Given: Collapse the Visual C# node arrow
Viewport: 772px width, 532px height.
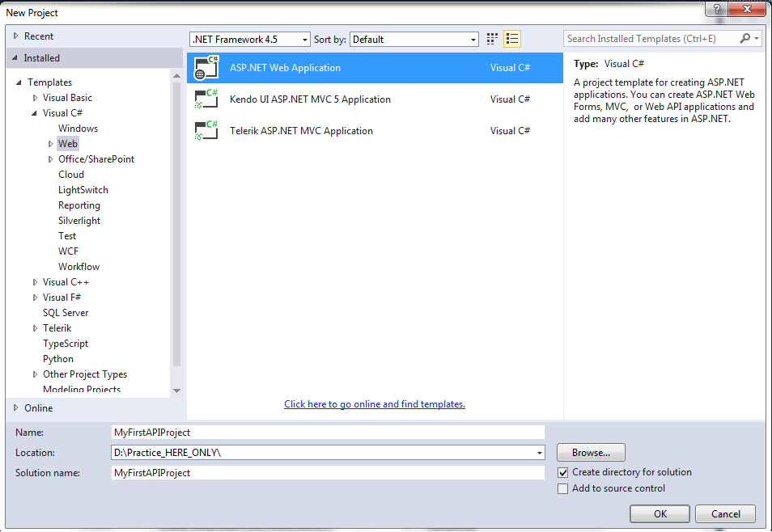Looking at the screenshot, I should 35,113.
